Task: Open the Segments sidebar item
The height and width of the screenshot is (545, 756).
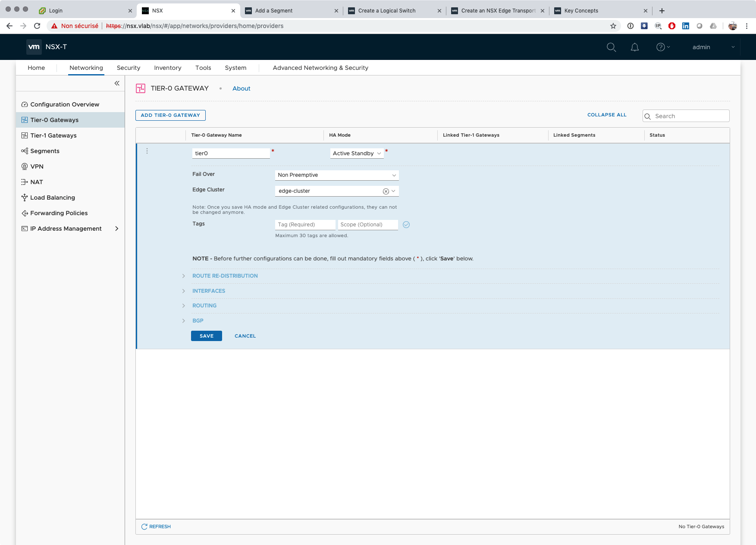Action: click(x=45, y=151)
